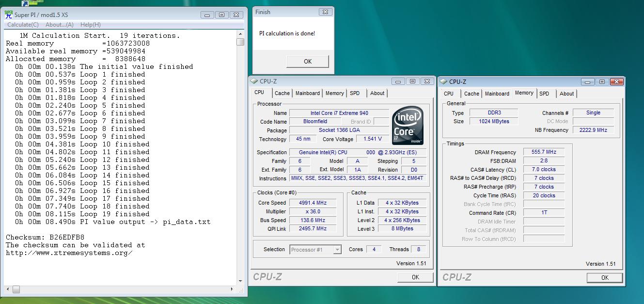Select CPU tab in left CPU-Z window
644x304 pixels.
pos(259,92)
